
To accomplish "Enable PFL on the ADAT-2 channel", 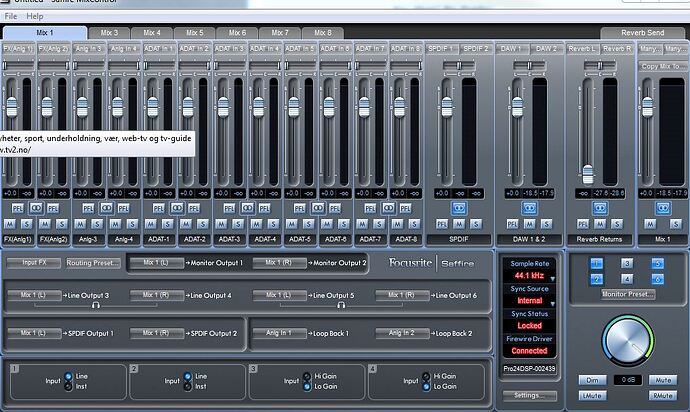I will (x=194, y=209).
